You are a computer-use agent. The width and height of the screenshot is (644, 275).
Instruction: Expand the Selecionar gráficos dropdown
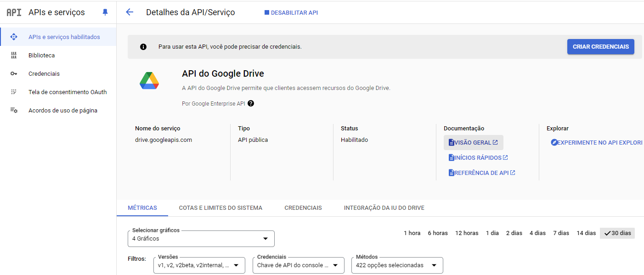[201, 239]
